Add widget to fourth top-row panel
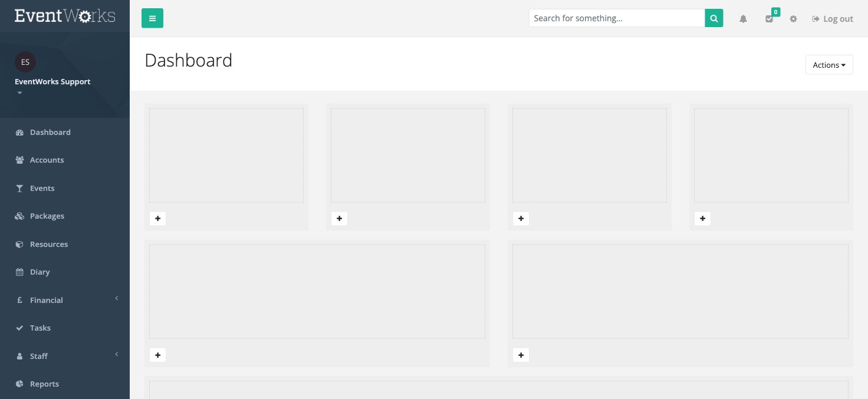Viewport: 868px width, 399px height. (x=702, y=219)
